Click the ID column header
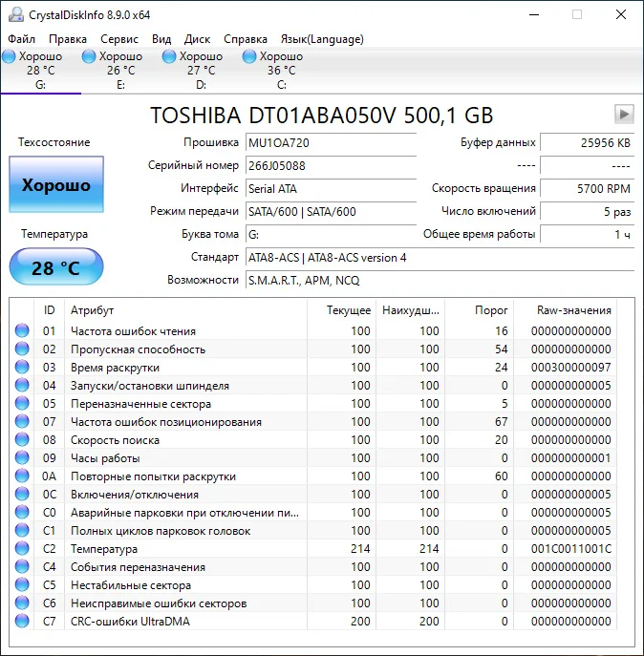 pos(49,310)
